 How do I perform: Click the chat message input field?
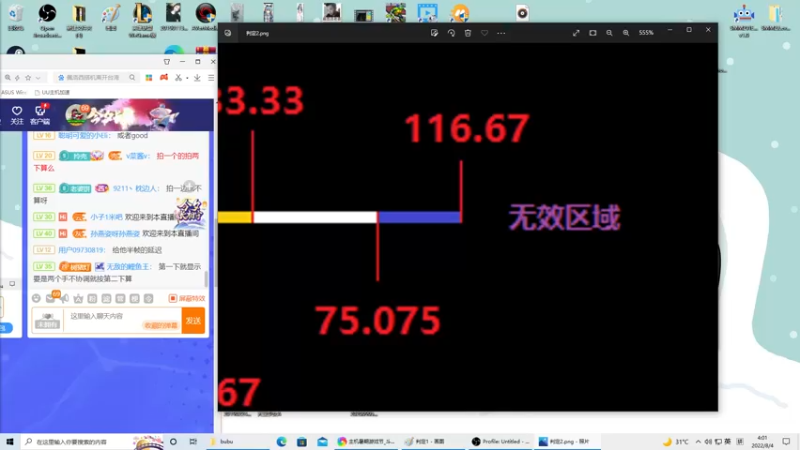[122, 320]
